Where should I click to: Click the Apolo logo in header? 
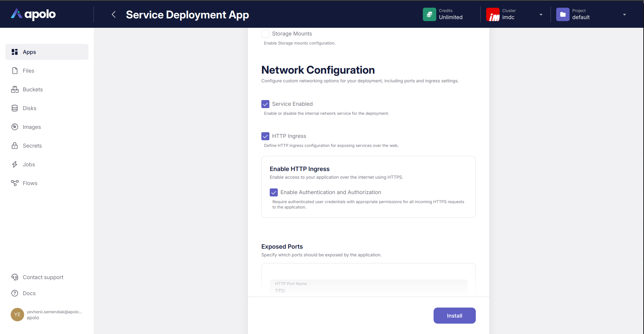click(x=33, y=14)
